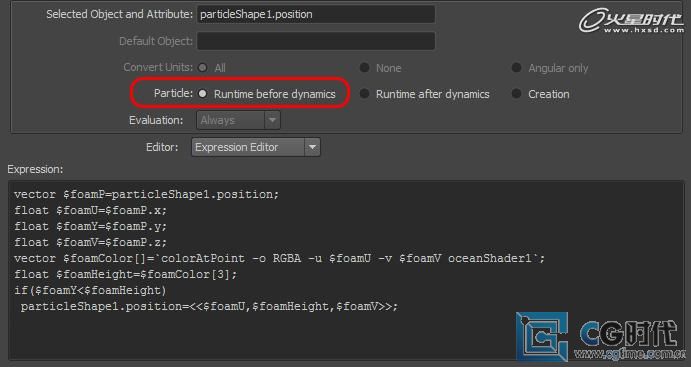
Task: Click the line 'vector $foamP=particleShape1.position;'
Action: pyautogui.click(x=146, y=194)
